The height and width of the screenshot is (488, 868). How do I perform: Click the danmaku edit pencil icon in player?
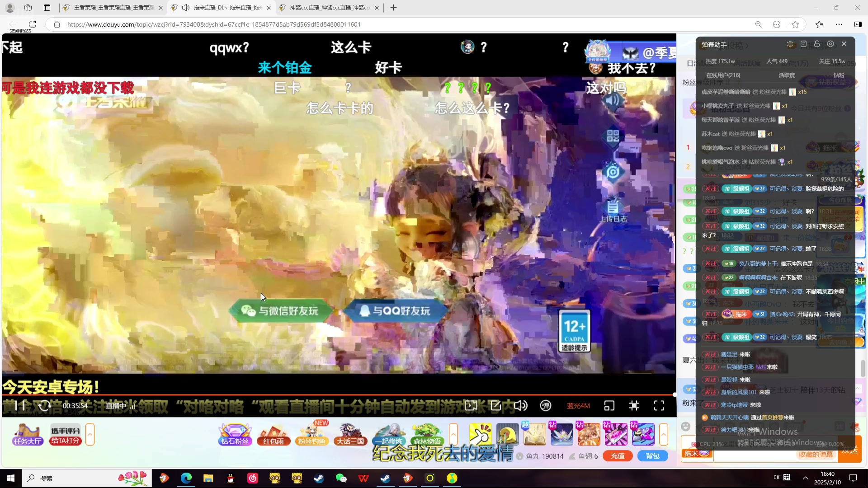tap(496, 405)
